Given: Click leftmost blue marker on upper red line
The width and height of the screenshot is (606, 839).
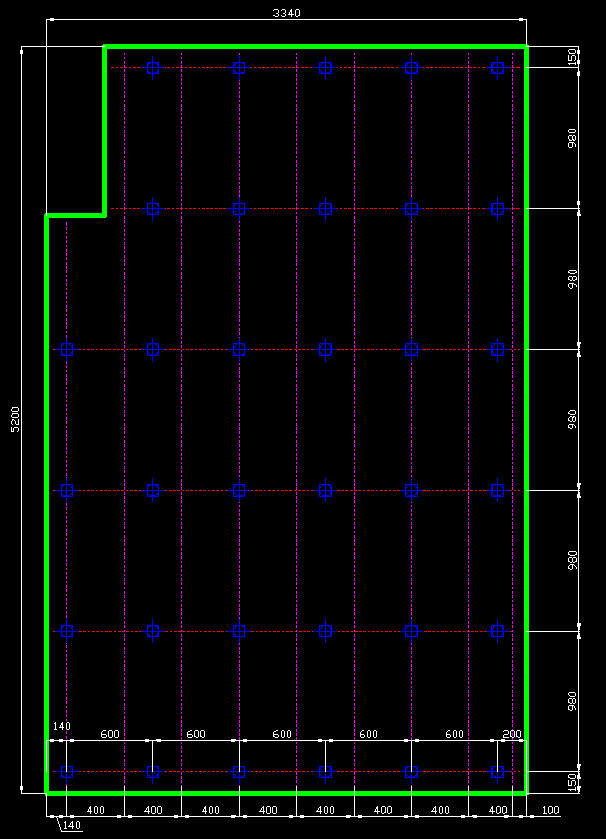Looking at the screenshot, I should point(153,209).
